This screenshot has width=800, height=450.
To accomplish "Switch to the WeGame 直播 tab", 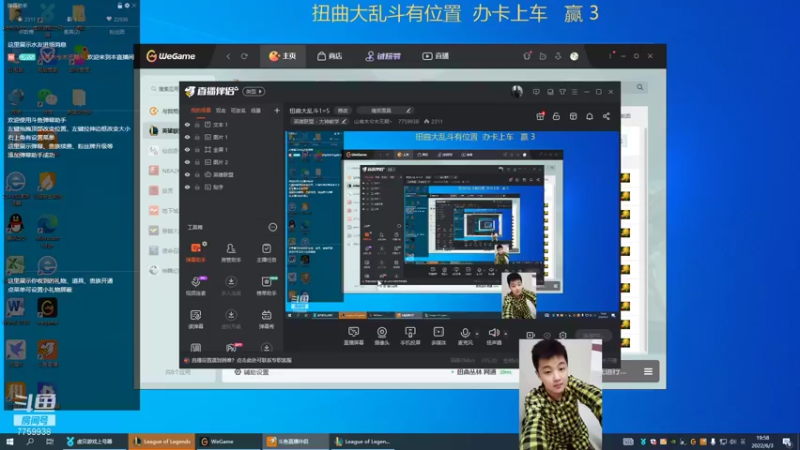I will tap(436, 56).
